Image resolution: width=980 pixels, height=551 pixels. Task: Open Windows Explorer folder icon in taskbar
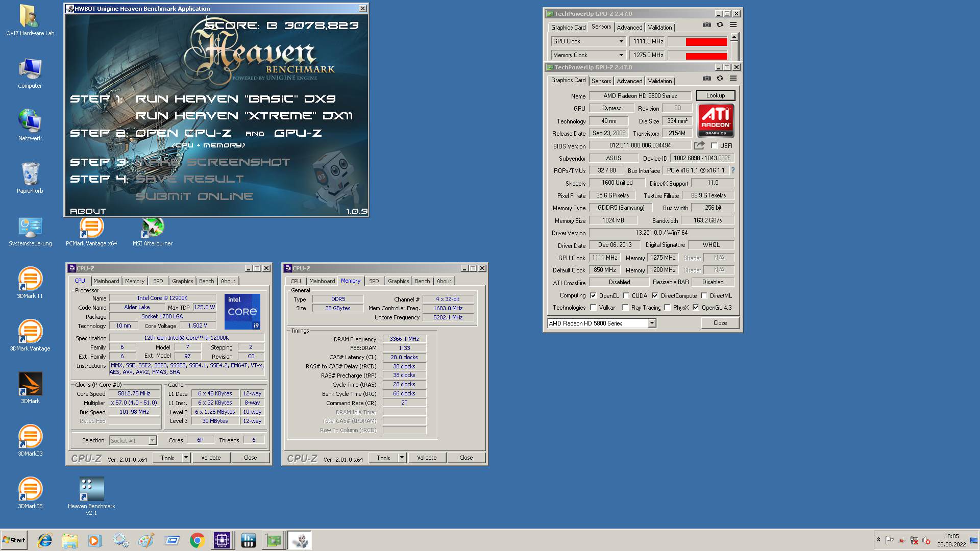click(x=70, y=540)
